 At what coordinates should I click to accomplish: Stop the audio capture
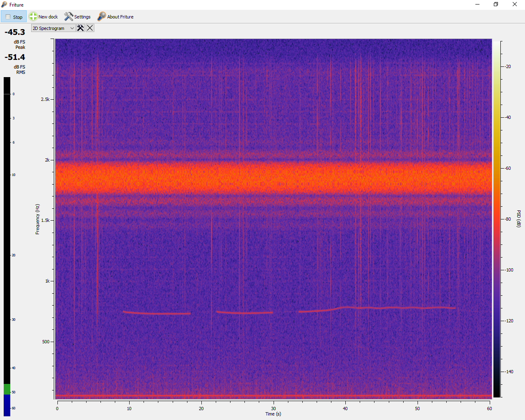(x=14, y=17)
